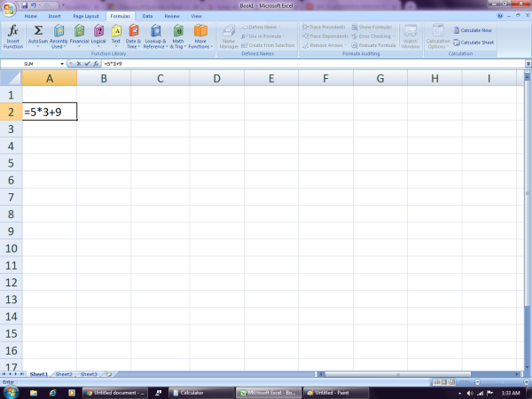This screenshot has width=532, height=399.
Task: Confirm the formula with the Enter checkmark
Action: 86,64
